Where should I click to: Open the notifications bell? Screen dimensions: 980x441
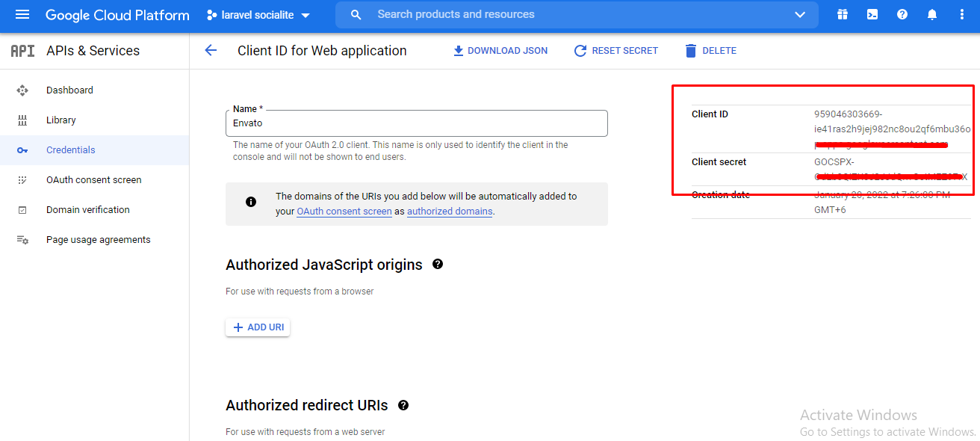pyautogui.click(x=932, y=15)
